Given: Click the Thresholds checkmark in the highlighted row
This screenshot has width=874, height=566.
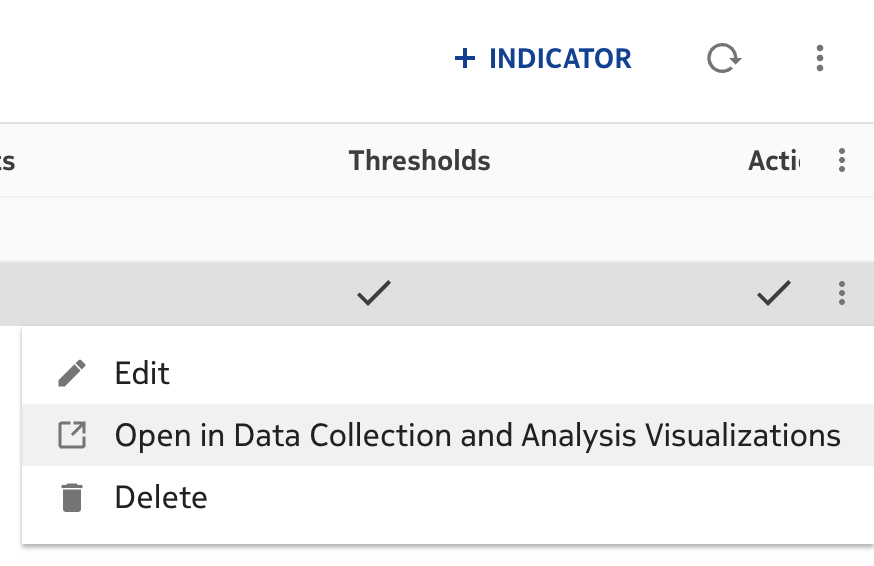Looking at the screenshot, I should tap(373, 293).
